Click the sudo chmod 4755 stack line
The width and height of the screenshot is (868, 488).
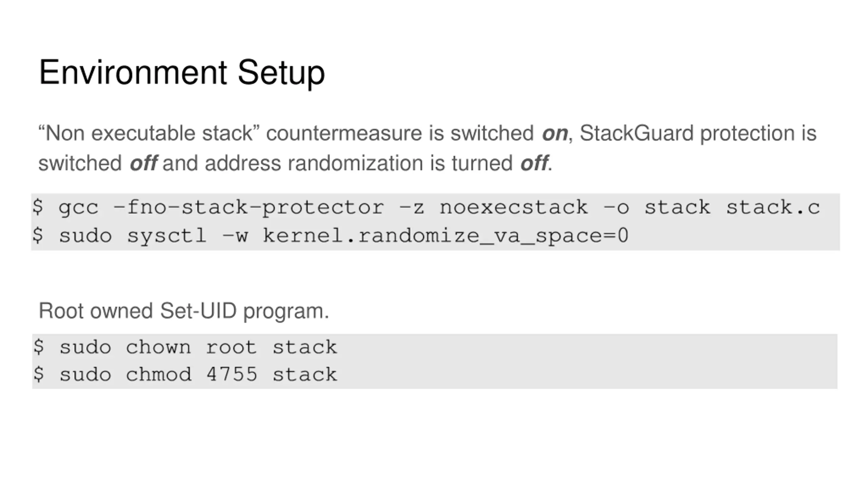coord(185,375)
